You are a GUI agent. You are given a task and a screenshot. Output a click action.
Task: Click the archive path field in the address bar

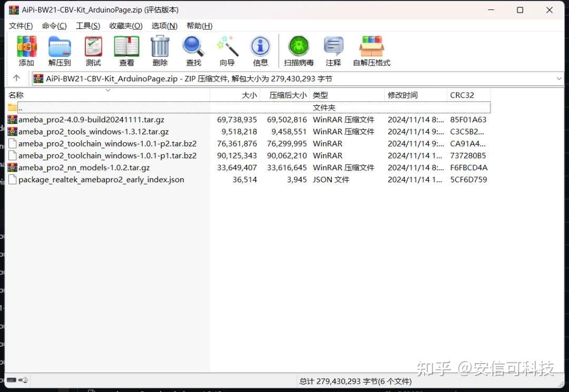(x=298, y=79)
